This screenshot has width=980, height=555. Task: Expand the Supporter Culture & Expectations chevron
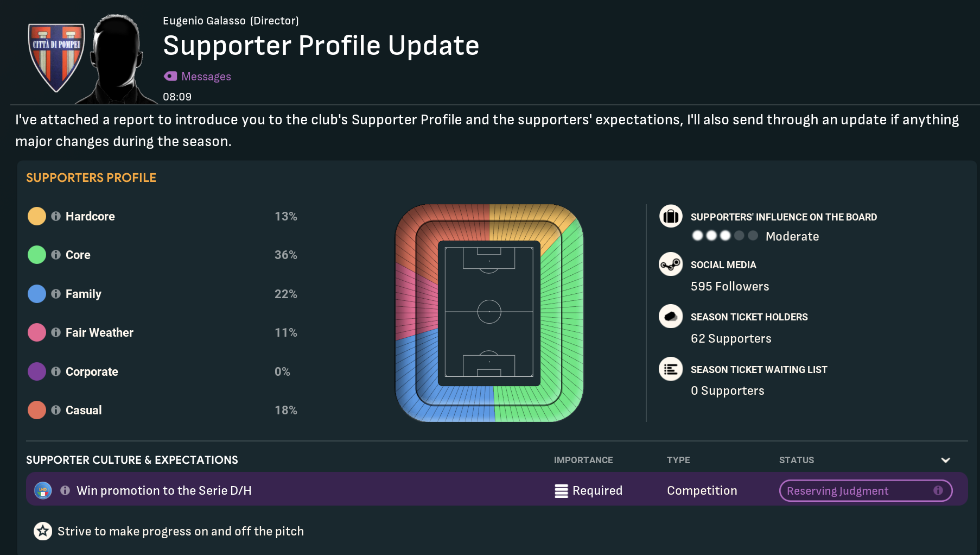coord(945,460)
